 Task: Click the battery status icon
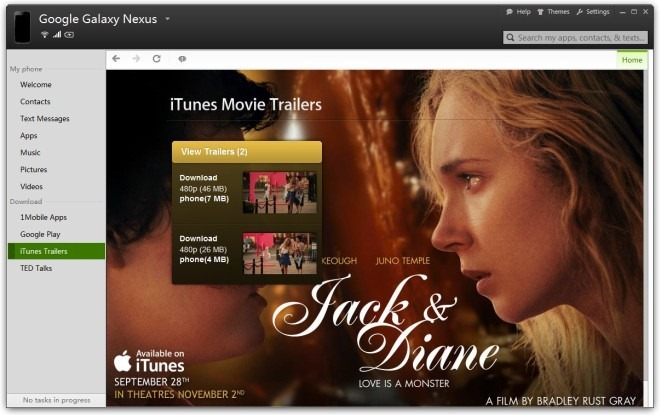tap(69, 35)
